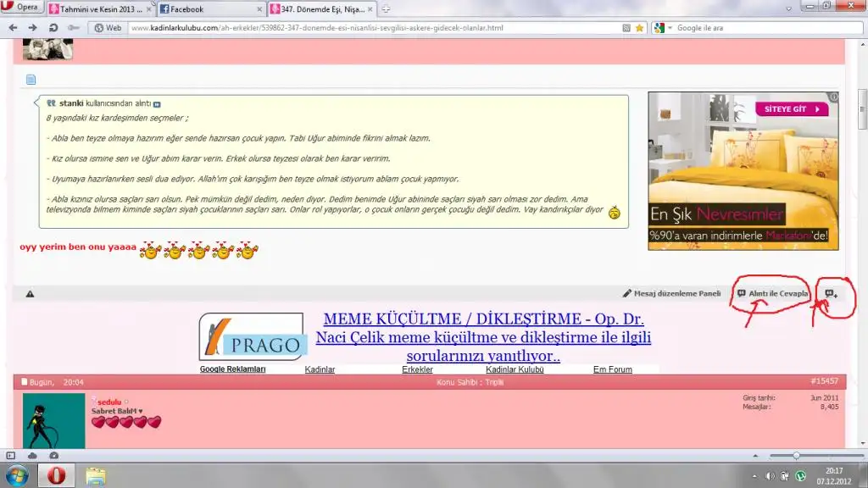
Task: Click the scroll-up arrow of page scrollbar
Action: [862, 44]
